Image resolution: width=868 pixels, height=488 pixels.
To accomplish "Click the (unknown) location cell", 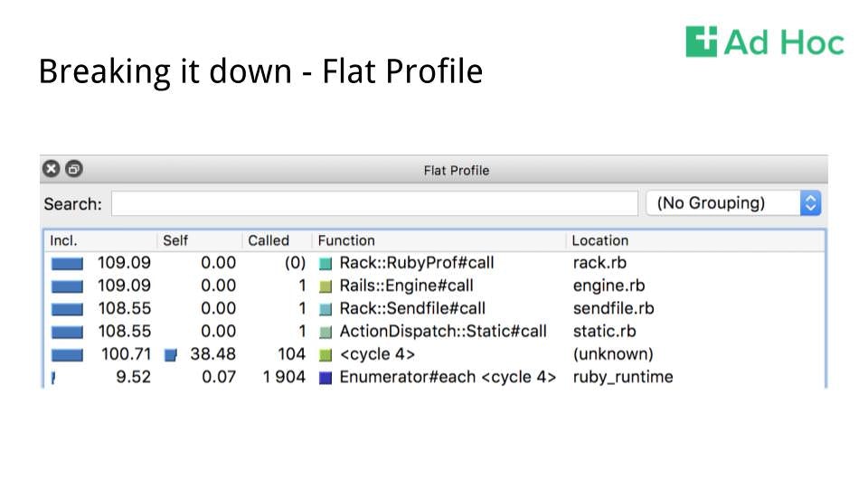I will coord(613,354).
